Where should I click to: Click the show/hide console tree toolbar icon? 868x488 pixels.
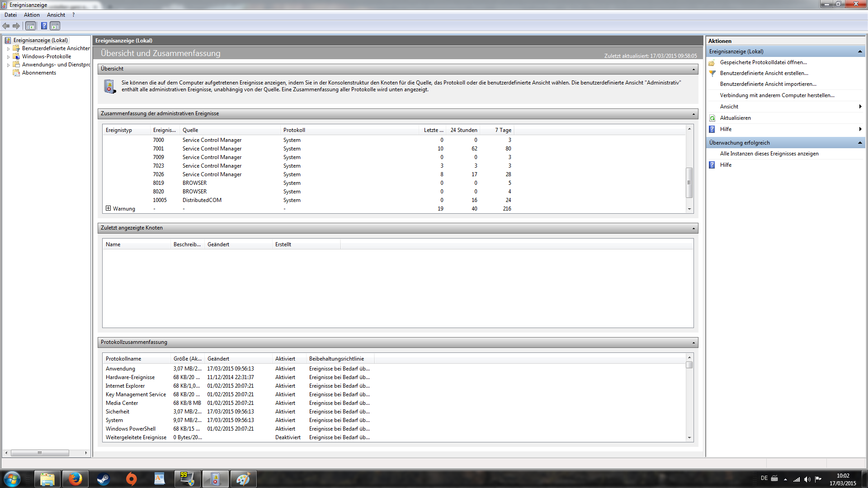(x=30, y=26)
